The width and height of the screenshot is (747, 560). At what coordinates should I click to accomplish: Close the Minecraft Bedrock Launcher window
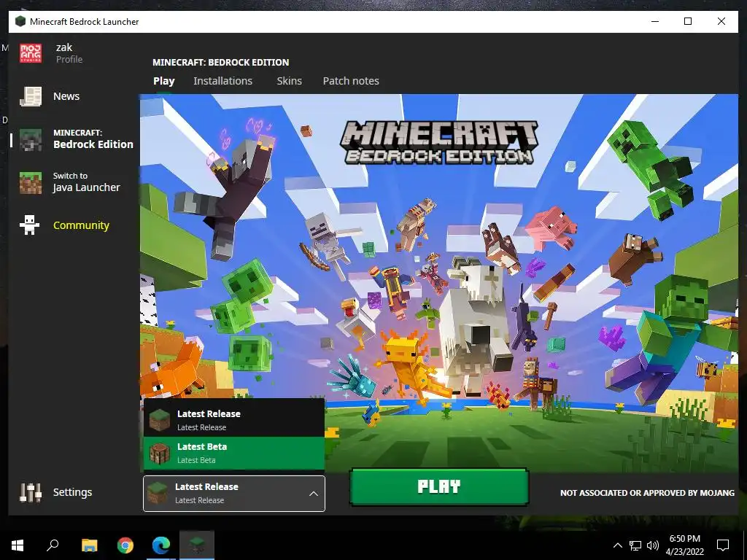(x=721, y=21)
